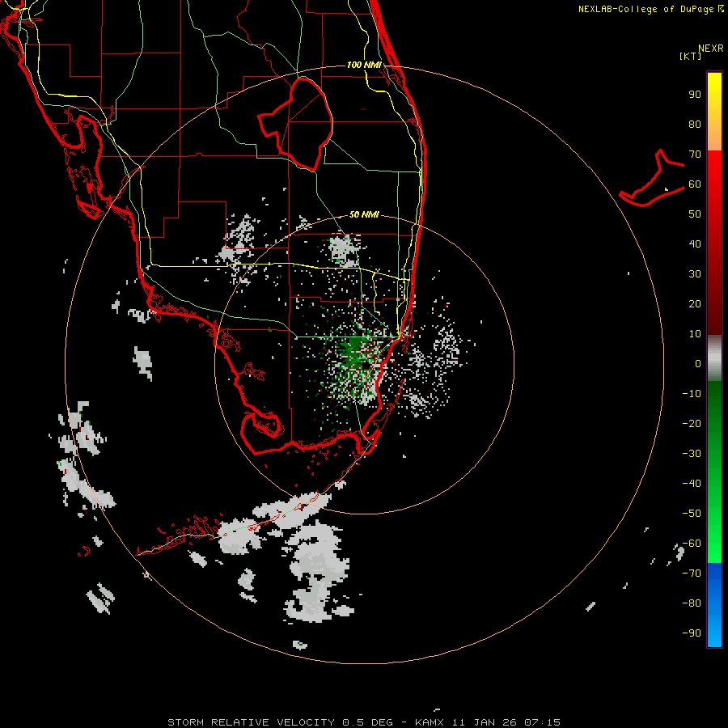Select the -70 value on the velocity scale
Screen dimensions: 728x728
pyautogui.click(x=692, y=573)
